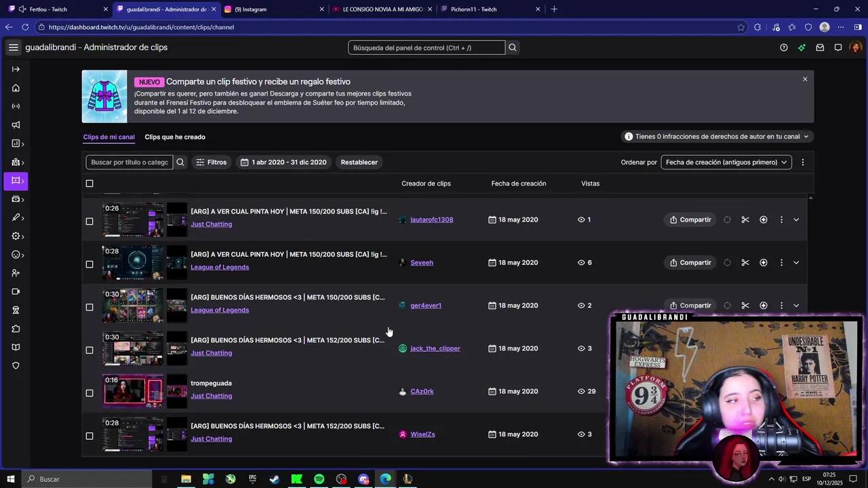The width and height of the screenshot is (868, 488).
Task: Switch to the Fertlou - Twitch browser tab
Action: click(x=56, y=9)
